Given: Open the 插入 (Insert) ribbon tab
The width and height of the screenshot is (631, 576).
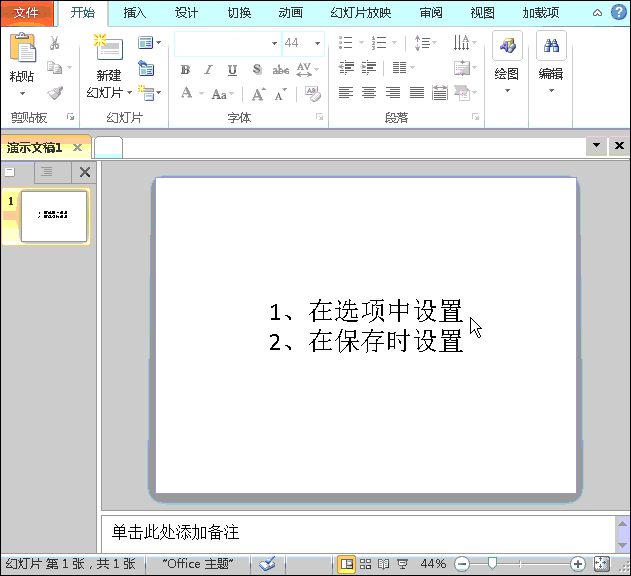Looking at the screenshot, I should (x=134, y=13).
